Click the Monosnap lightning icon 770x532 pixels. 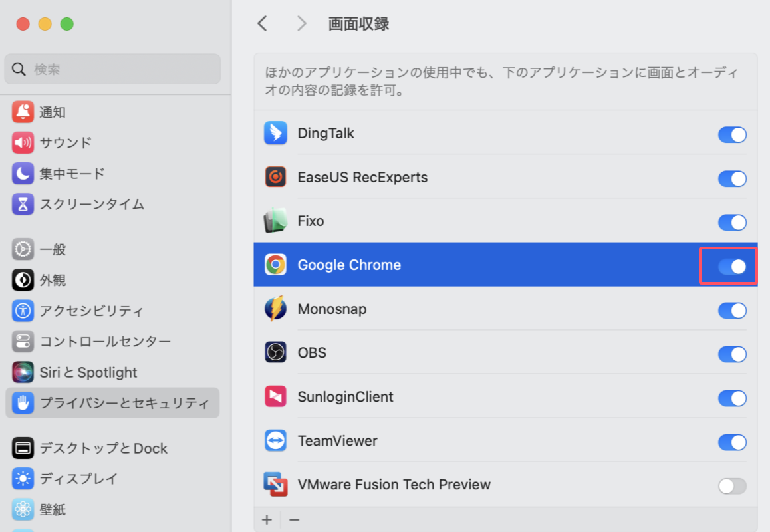coord(275,309)
